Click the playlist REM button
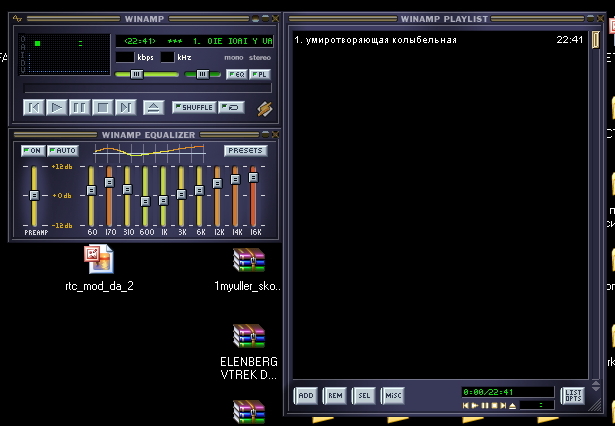This screenshot has height=426, width=615. (x=334, y=396)
